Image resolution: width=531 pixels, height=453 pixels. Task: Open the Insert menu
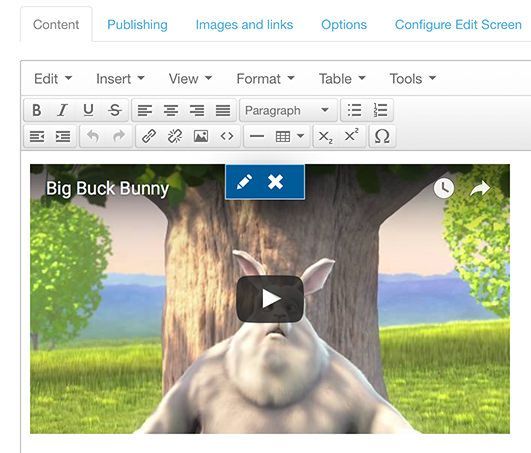point(120,79)
